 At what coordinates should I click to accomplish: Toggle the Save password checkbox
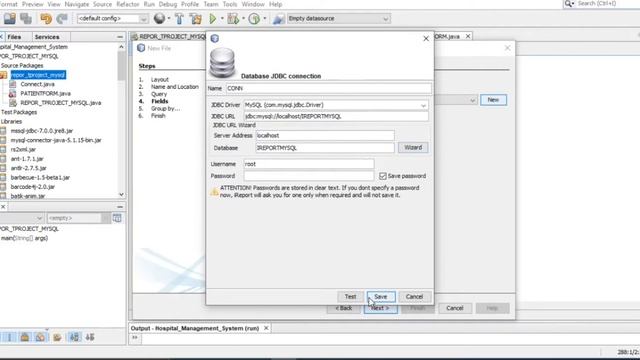pyautogui.click(x=382, y=176)
